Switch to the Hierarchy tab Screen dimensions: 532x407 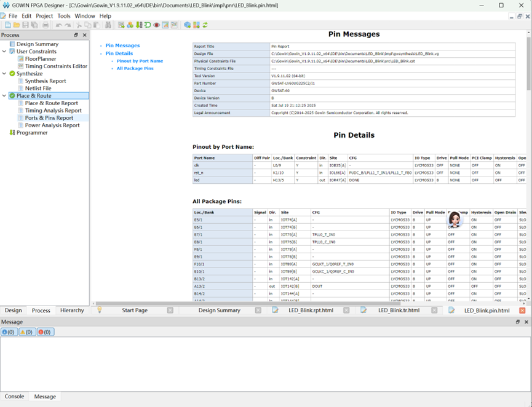72,310
